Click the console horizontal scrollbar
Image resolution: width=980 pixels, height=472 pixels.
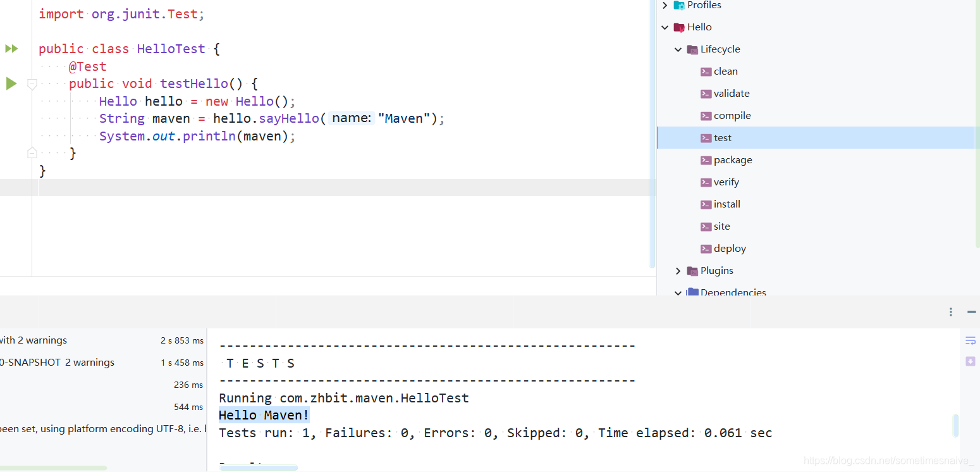click(x=259, y=468)
